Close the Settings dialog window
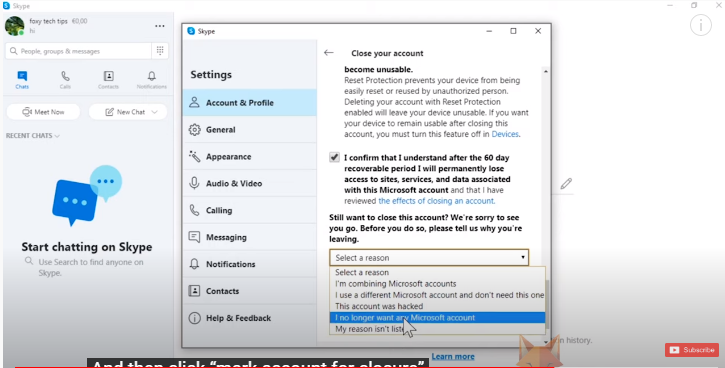The height and width of the screenshot is (368, 725). [538, 31]
